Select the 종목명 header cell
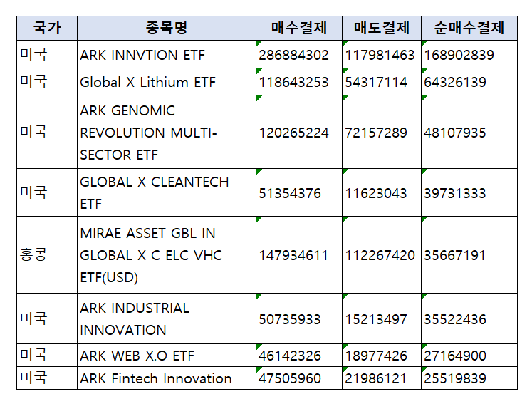Screen dimensions: 532x404 tap(166, 29)
